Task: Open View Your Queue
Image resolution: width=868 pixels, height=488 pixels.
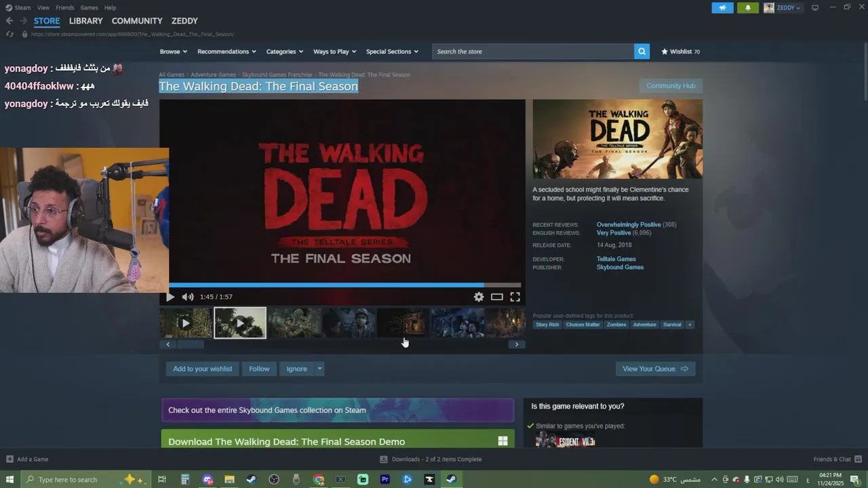Action: pyautogui.click(x=655, y=369)
